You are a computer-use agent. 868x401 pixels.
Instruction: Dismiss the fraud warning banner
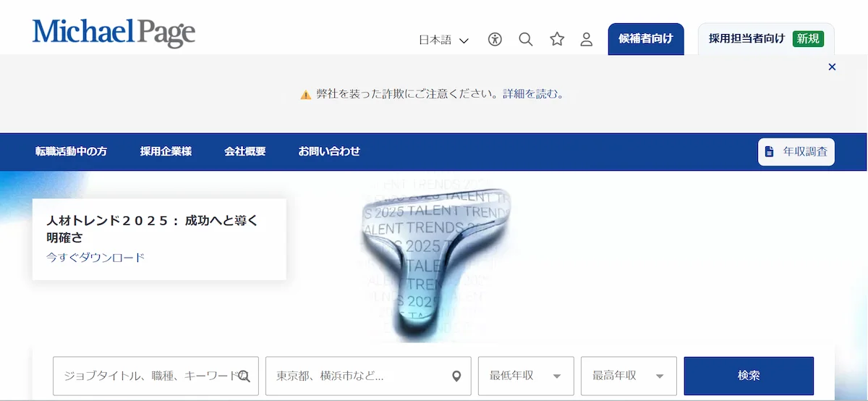coord(832,67)
